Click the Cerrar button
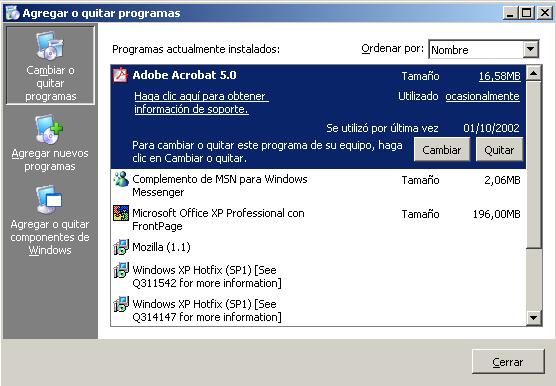556x386 pixels. pyautogui.click(x=508, y=362)
